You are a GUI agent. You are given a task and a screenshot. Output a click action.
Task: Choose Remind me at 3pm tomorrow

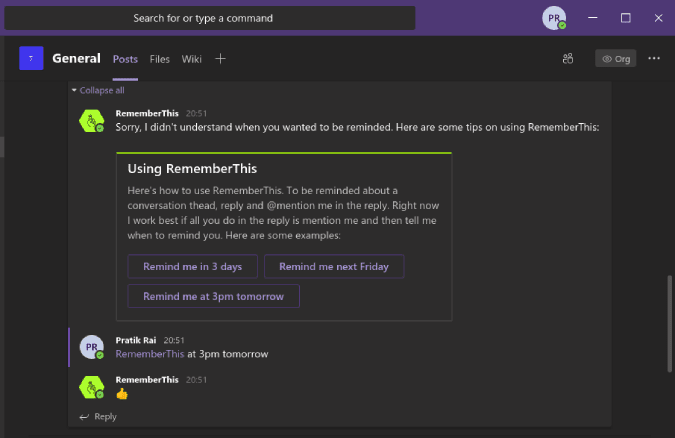coord(214,296)
